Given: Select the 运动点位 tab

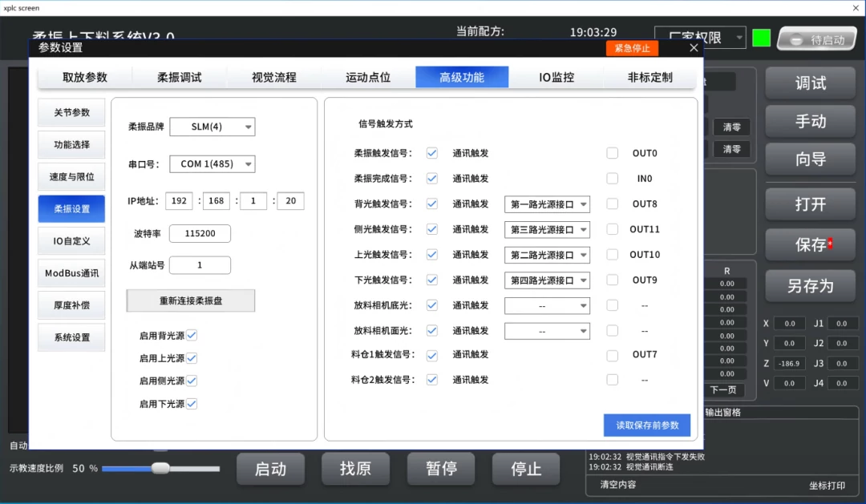Looking at the screenshot, I should (368, 77).
